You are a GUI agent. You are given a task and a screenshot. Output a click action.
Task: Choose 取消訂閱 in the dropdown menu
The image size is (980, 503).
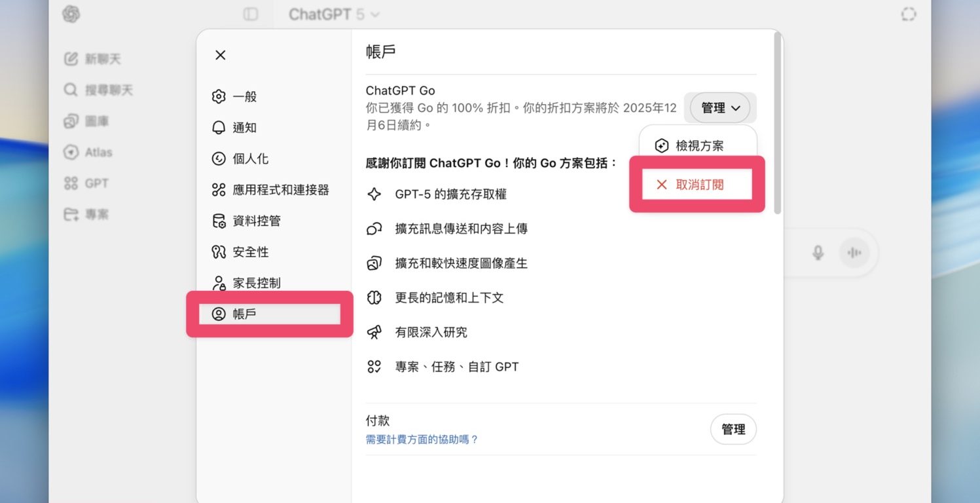[x=698, y=185]
